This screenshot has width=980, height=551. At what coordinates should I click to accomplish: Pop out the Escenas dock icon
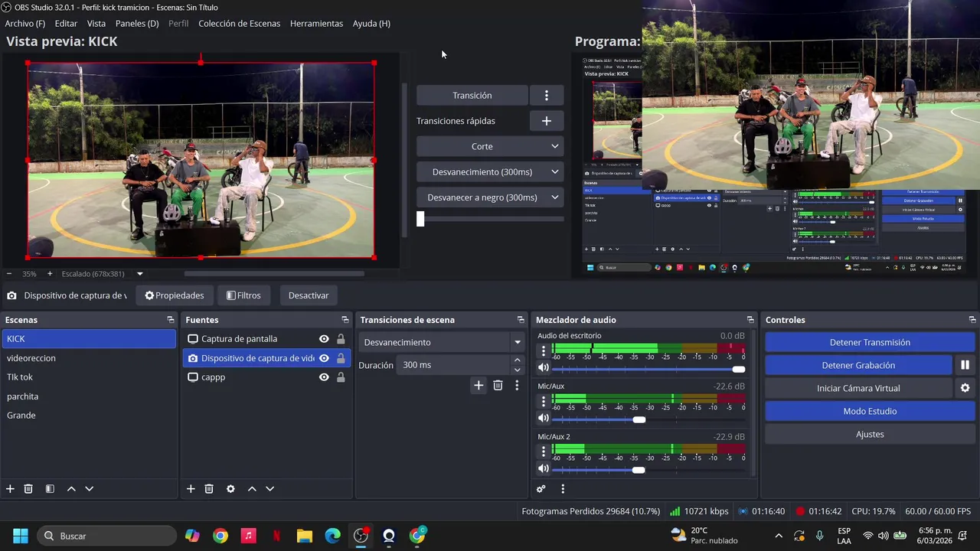[x=171, y=320]
